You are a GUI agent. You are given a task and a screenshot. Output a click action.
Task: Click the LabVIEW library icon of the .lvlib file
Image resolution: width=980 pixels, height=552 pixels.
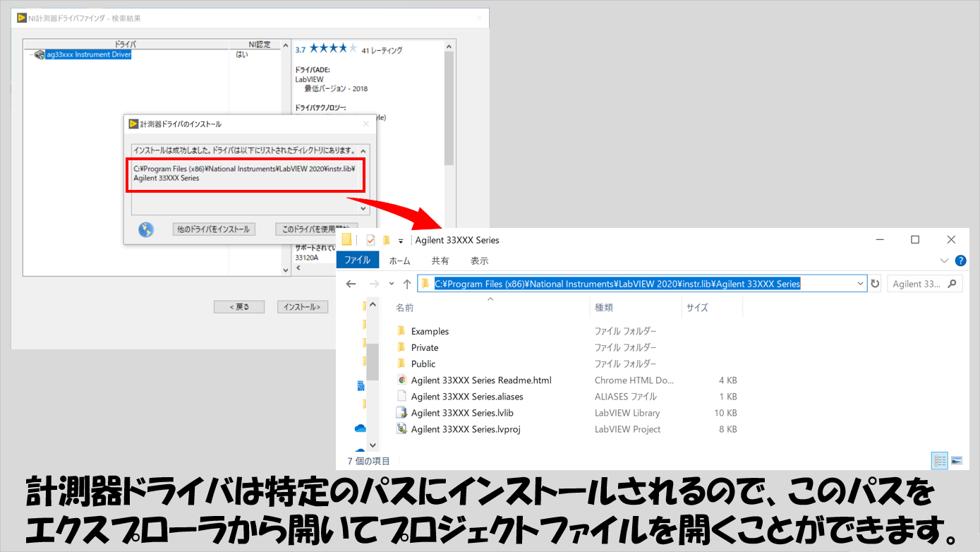point(401,412)
